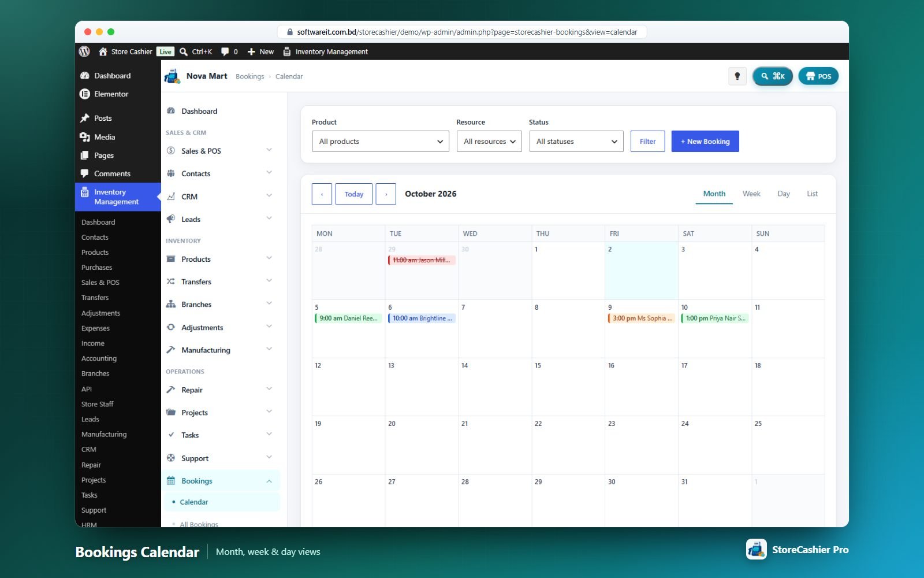This screenshot has width=924, height=578.
Task: Launch the POS storefront button
Action: pyautogui.click(x=818, y=76)
